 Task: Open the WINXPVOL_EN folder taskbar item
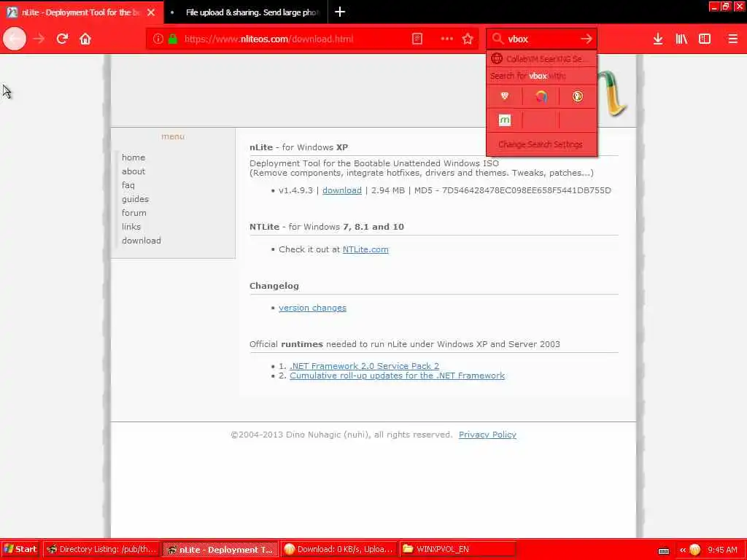(457, 549)
